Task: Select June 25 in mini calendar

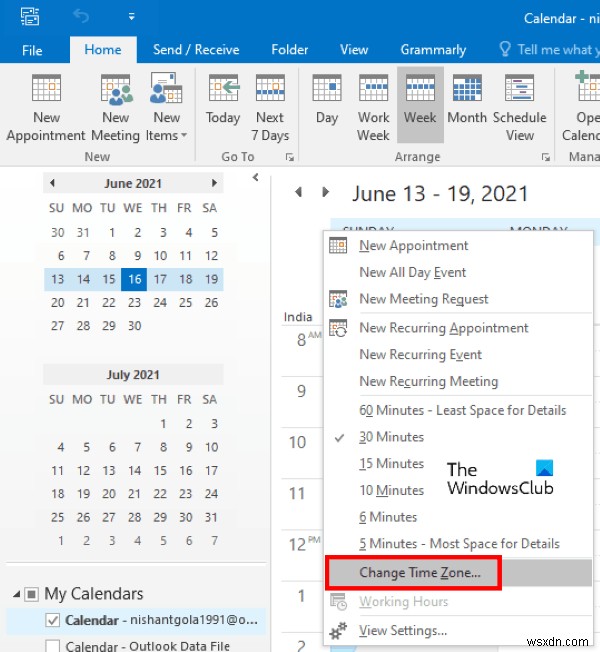Action: tap(185, 302)
